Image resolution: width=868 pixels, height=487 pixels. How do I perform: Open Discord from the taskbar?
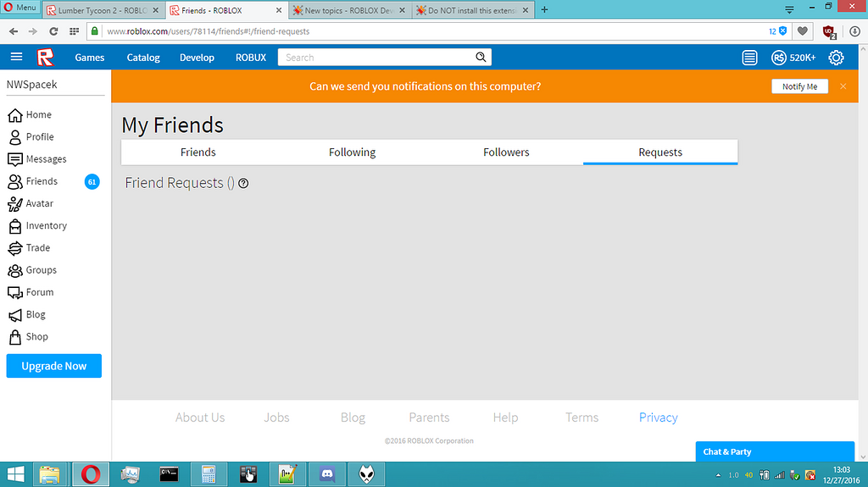coord(327,474)
